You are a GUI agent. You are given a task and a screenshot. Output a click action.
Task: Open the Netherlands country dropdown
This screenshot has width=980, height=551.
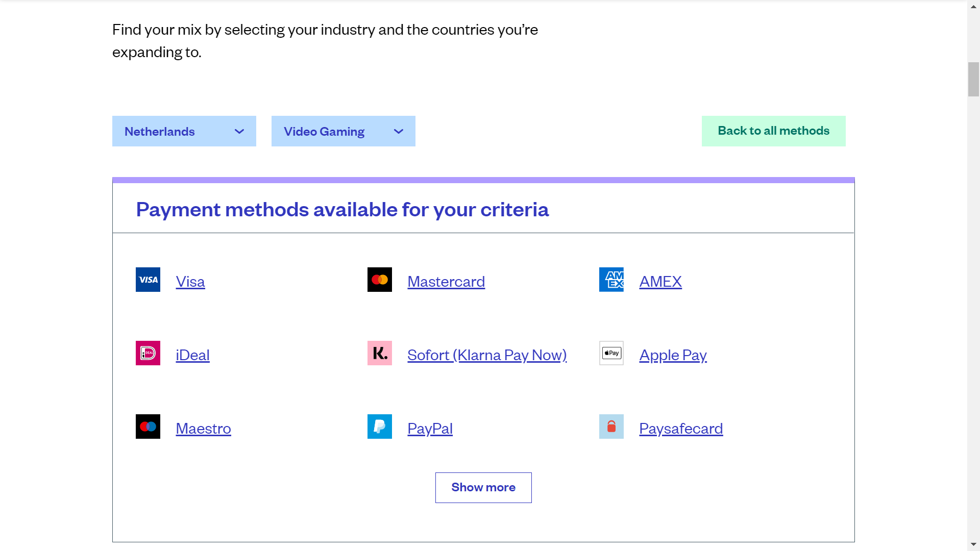tap(184, 131)
